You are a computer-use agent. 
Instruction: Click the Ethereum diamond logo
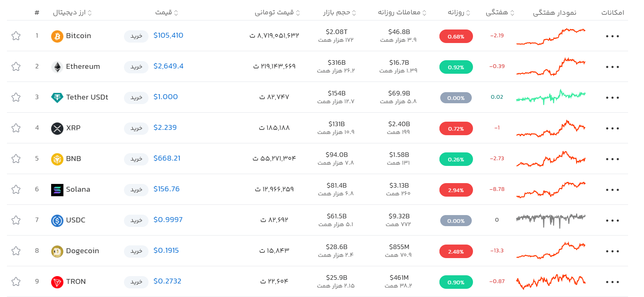click(x=57, y=67)
